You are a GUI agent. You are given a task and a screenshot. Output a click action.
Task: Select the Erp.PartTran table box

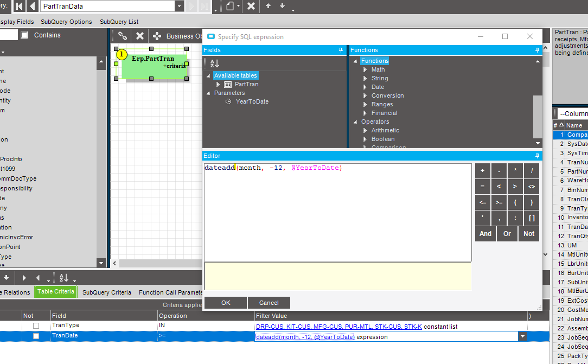pos(154,66)
